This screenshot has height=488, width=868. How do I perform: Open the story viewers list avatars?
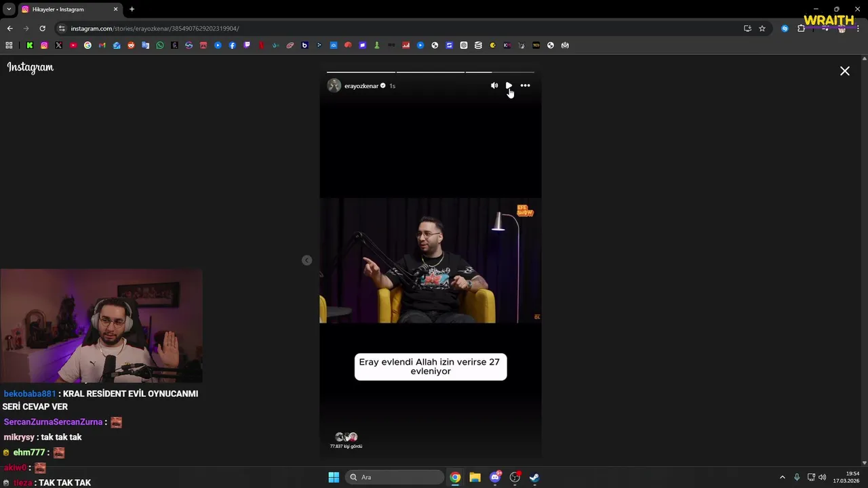point(346,437)
